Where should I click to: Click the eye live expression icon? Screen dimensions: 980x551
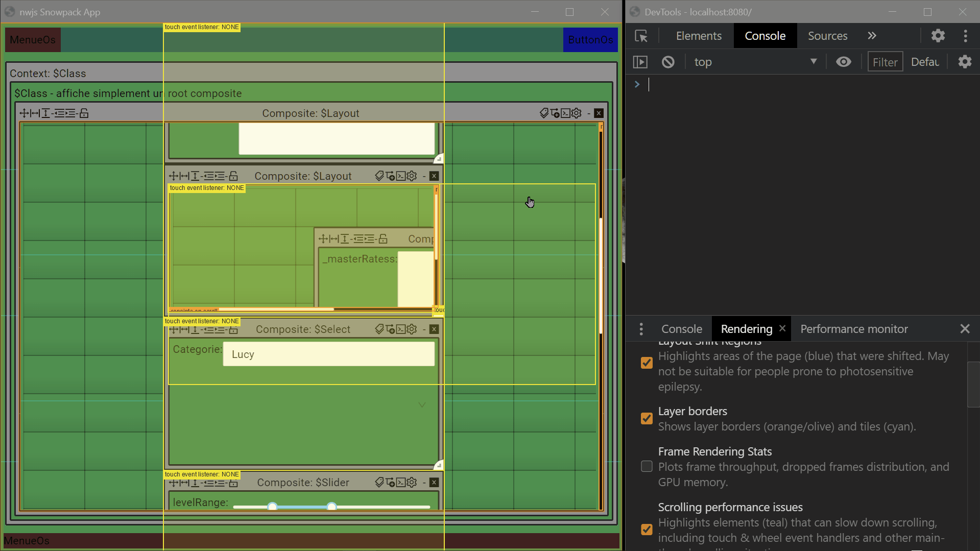coord(844,62)
